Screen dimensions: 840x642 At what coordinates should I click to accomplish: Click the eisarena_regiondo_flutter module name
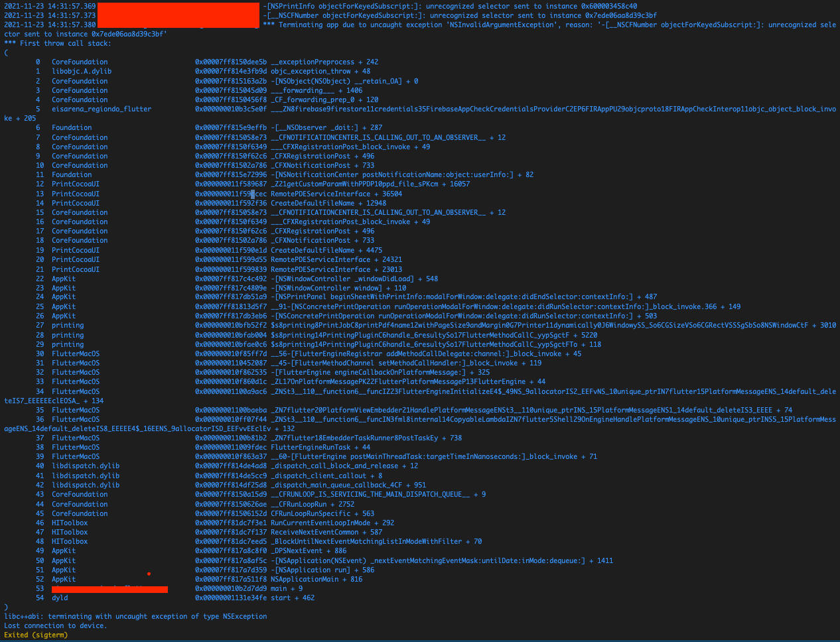tap(102, 109)
